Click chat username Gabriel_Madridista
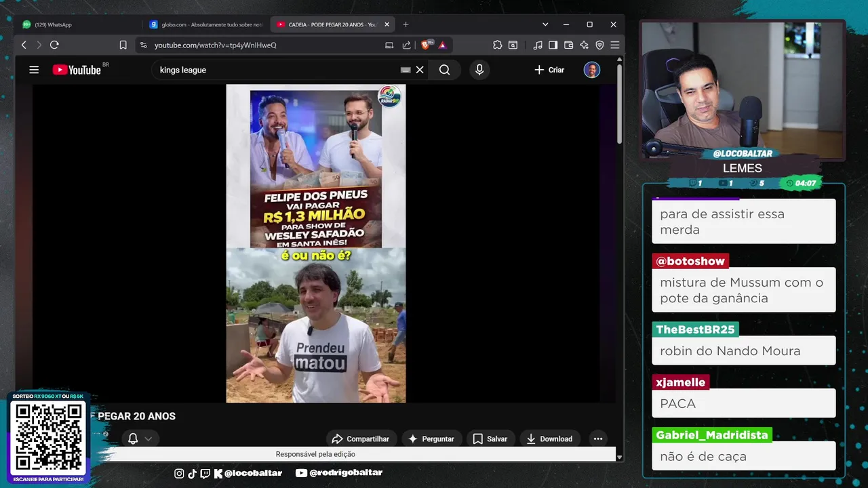The height and width of the screenshot is (488, 868). point(712,435)
